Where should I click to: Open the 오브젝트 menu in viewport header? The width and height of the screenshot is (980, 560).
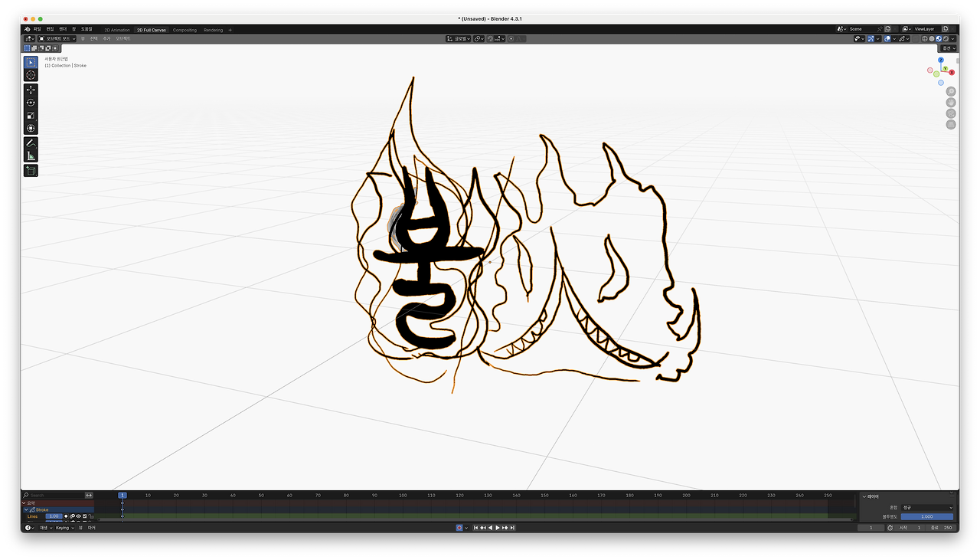tap(123, 38)
